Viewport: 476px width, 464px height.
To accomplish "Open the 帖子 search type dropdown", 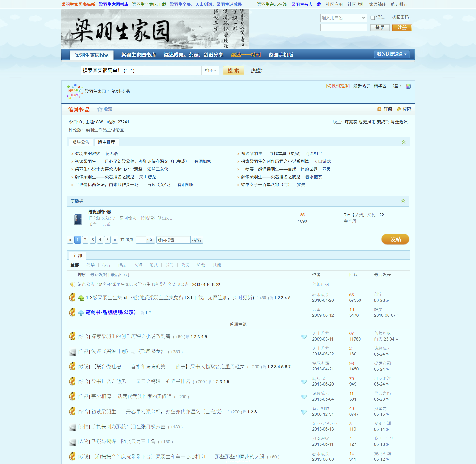I will [210, 70].
